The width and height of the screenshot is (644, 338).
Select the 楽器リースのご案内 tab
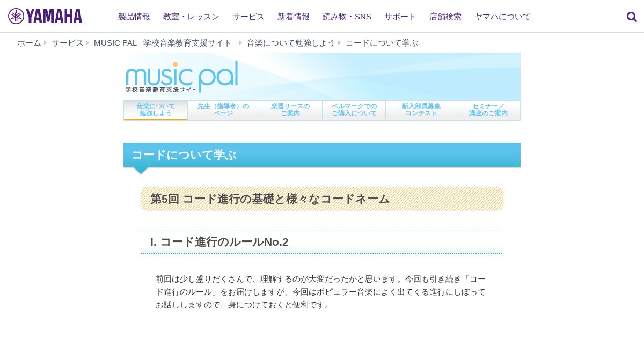(290, 110)
